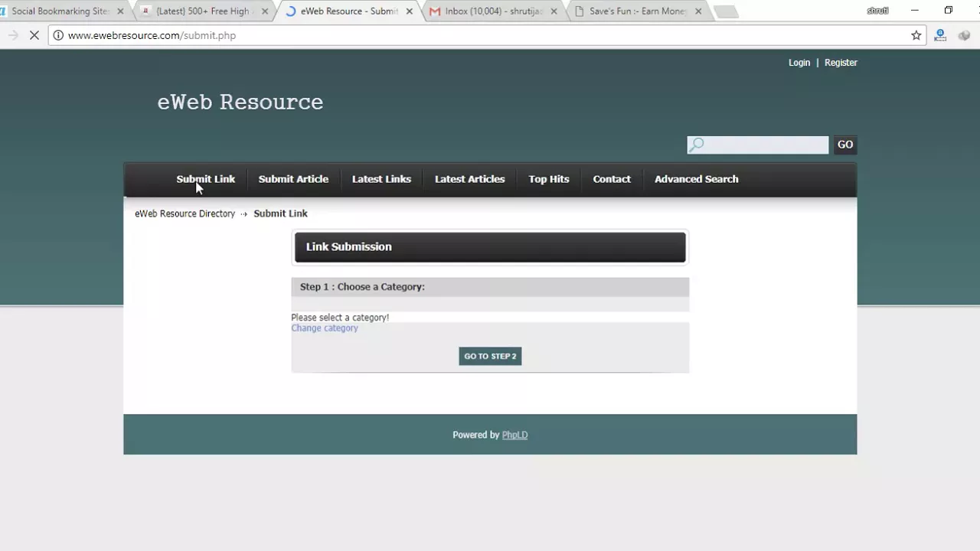Click the Chrome profile name button
This screenshot has width=980, height=551.
point(877,11)
